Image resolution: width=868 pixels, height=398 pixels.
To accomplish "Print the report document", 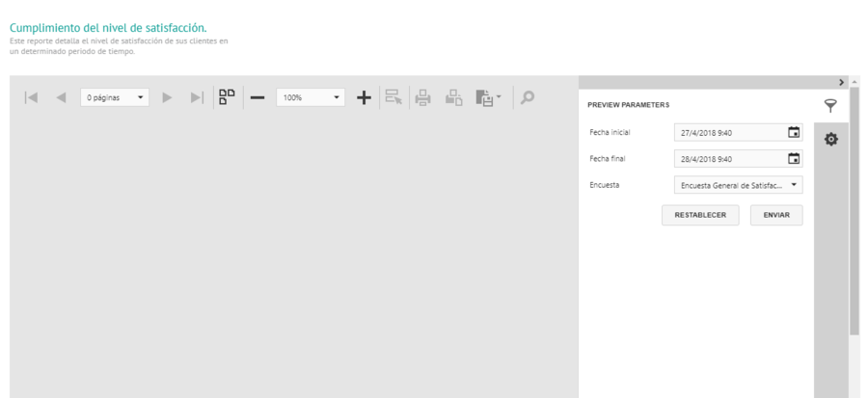I will point(422,97).
